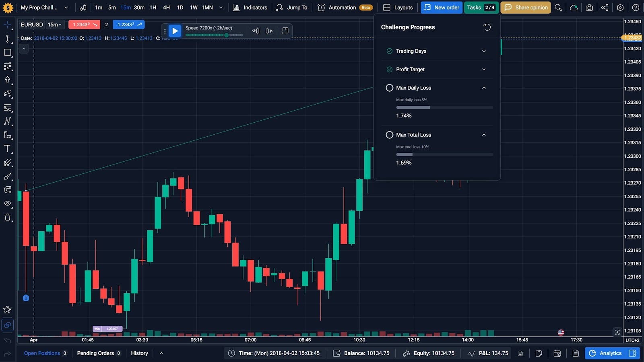
Task: Click the New order button
Action: pos(442,8)
